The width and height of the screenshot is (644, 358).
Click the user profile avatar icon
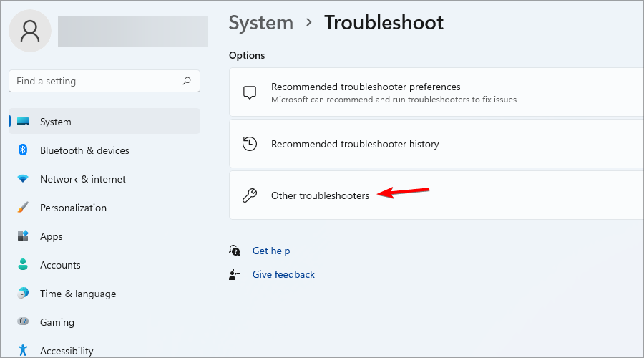point(29,31)
